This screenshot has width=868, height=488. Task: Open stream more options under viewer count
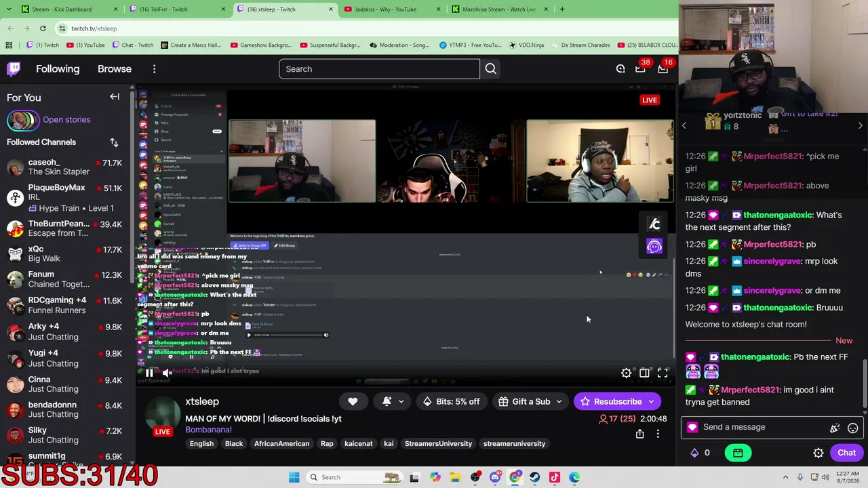[x=658, y=434]
